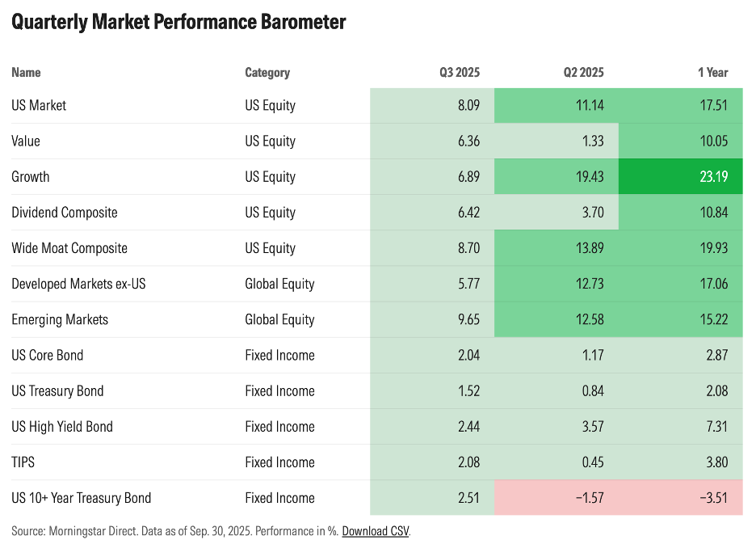756x540 pixels.
Task: Click the TIPS row name
Action: pos(23,462)
